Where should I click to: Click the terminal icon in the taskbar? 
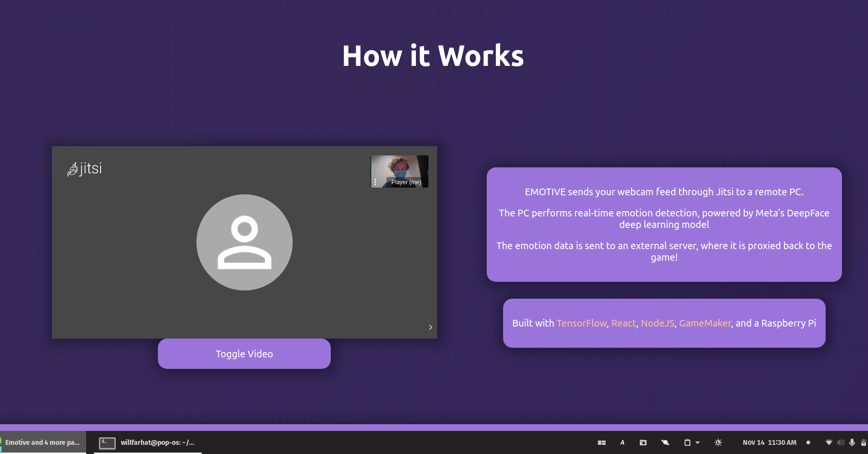click(107, 442)
